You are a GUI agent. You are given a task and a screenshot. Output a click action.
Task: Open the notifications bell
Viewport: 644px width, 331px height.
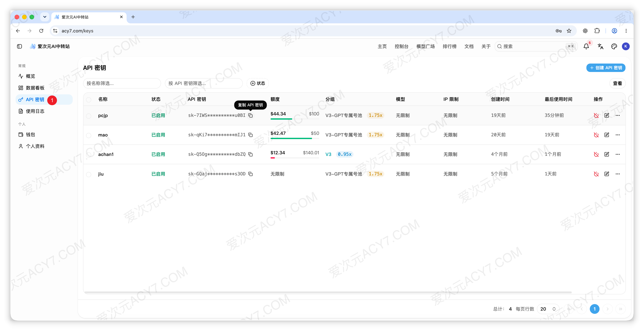(586, 46)
